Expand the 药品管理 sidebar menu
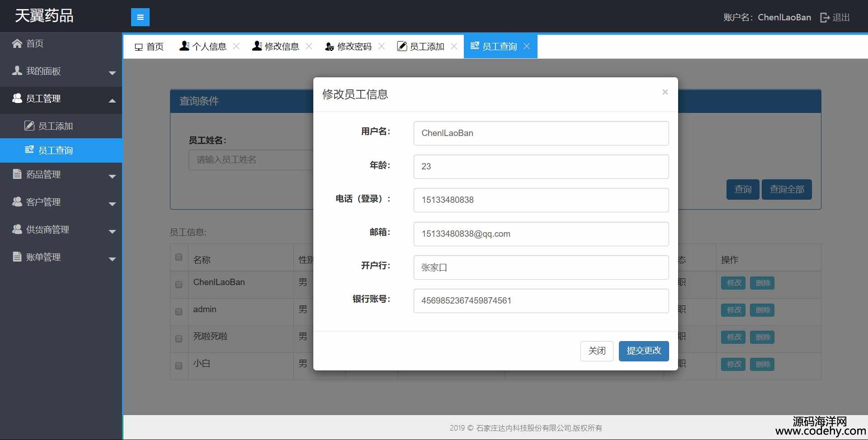Image resolution: width=868 pixels, height=440 pixels. pyautogui.click(x=61, y=174)
